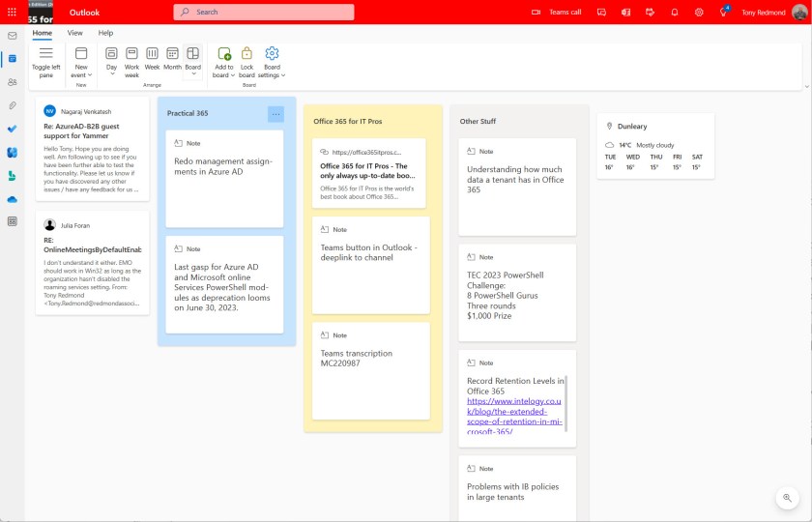This screenshot has height=522, width=812.
Task: Open Settings gear in header
Action: [699, 12]
